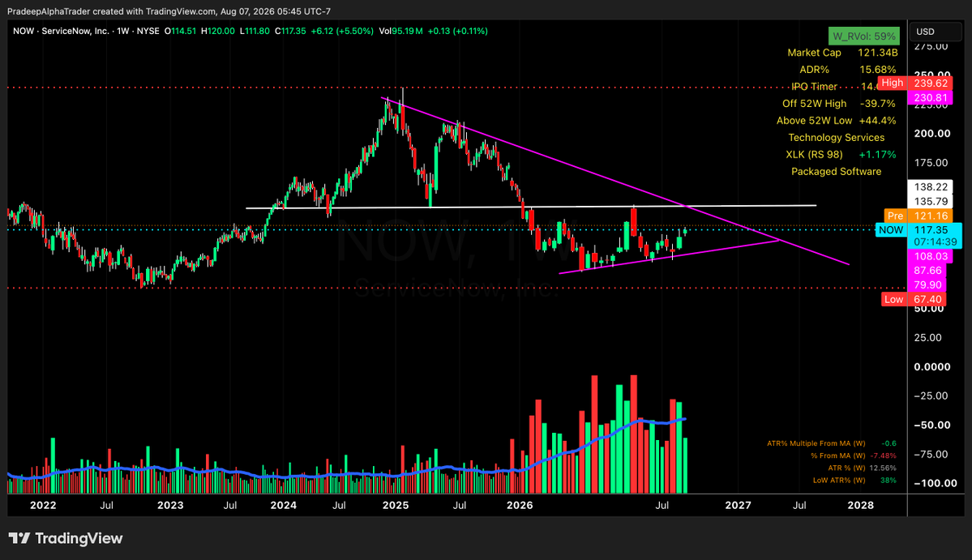
Task: Click the NYSE exchange label in the legend
Action: click(148, 31)
